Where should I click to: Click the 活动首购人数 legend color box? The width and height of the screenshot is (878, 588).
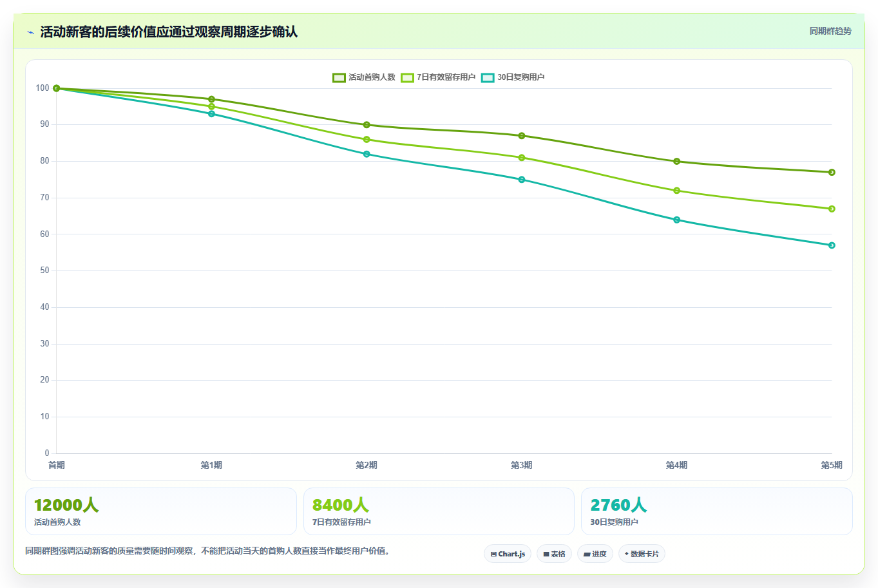pyautogui.click(x=339, y=77)
